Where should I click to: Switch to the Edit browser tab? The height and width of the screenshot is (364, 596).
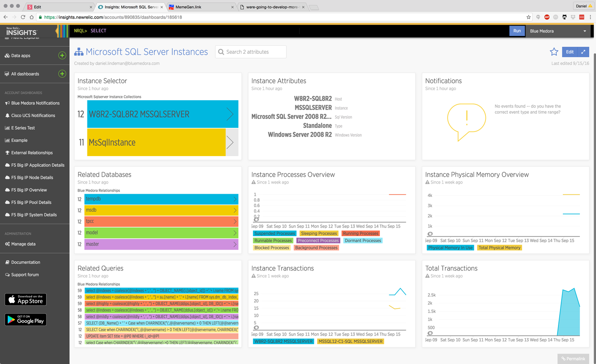coord(59,7)
